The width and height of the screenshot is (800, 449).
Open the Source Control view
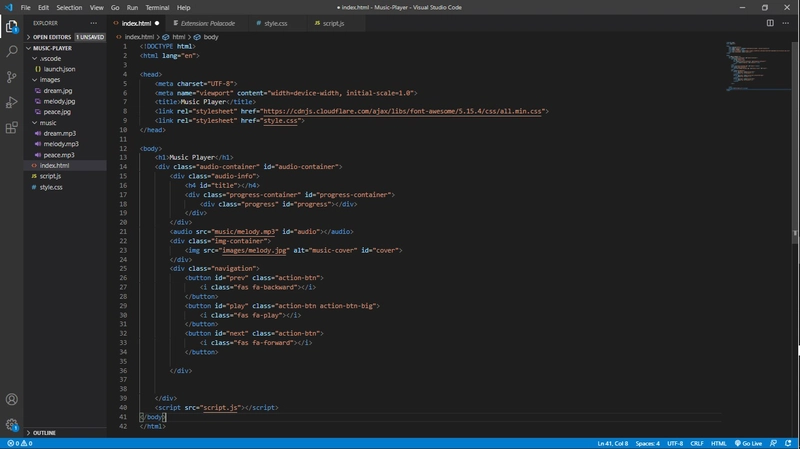tap(12, 76)
